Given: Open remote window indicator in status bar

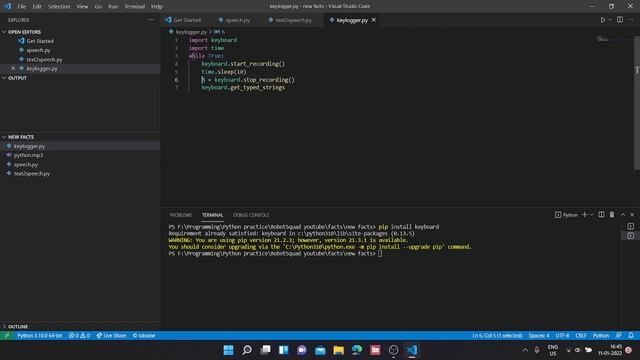Looking at the screenshot, I should click(x=7, y=336).
